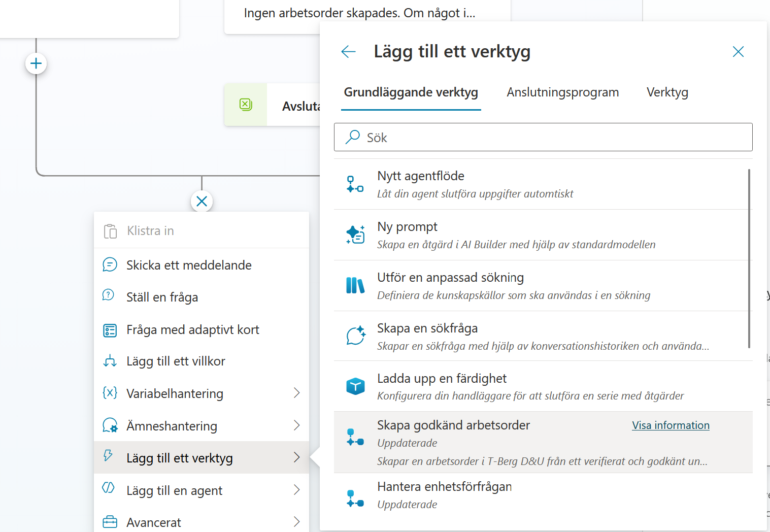
Task: Click the back arrow in the tool panel
Action: pos(348,51)
